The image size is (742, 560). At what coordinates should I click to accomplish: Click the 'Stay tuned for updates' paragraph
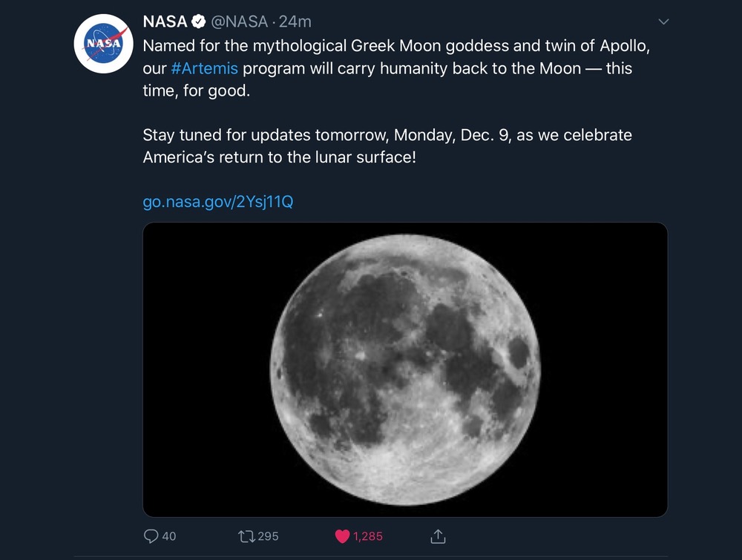pyautogui.click(x=386, y=147)
